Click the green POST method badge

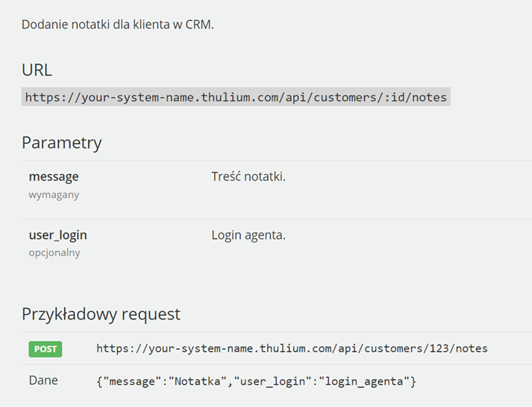click(x=45, y=349)
